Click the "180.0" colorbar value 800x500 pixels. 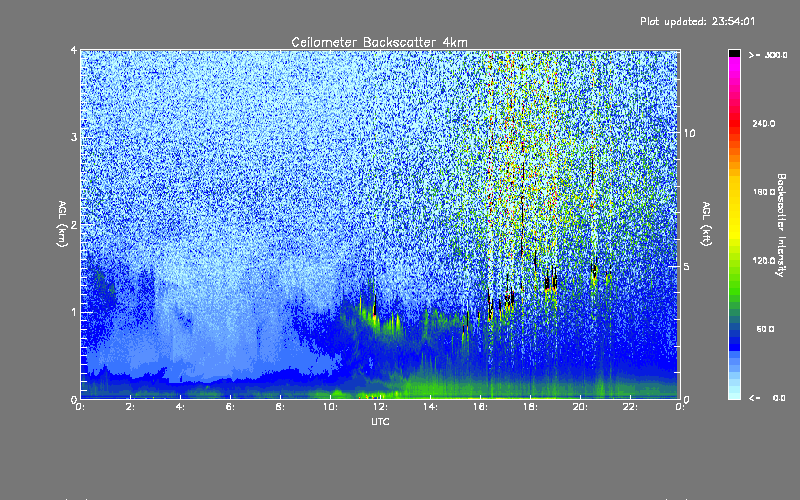[x=764, y=192]
